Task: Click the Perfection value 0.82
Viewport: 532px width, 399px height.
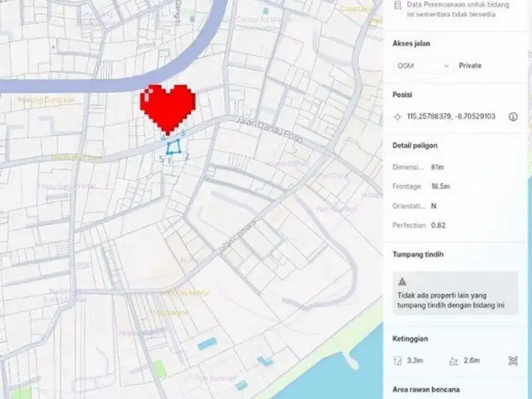Action: pyautogui.click(x=438, y=225)
